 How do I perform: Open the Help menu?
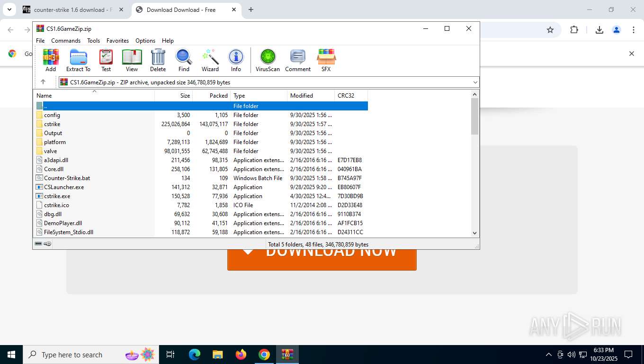pyautogui.click(x=168, y=41)
